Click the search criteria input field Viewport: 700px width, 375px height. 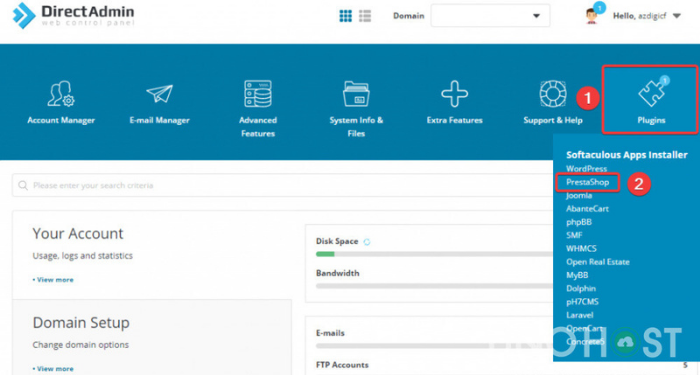283,185
